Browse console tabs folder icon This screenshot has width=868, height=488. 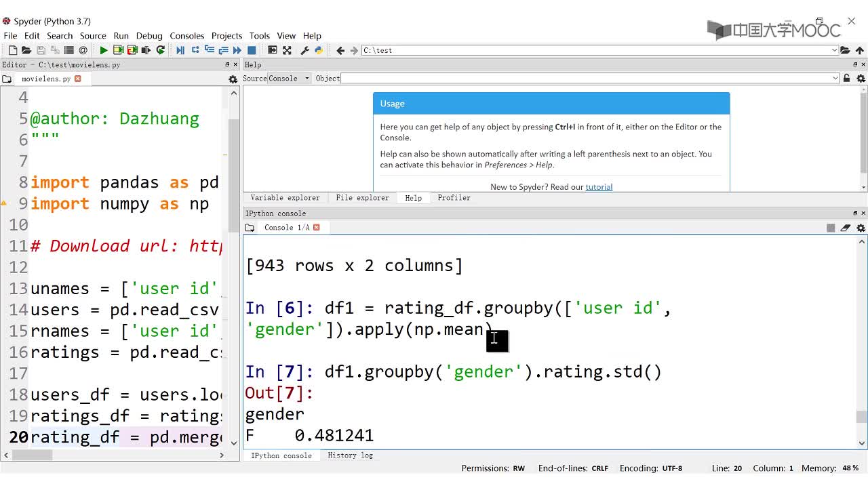tap(250, 228)
